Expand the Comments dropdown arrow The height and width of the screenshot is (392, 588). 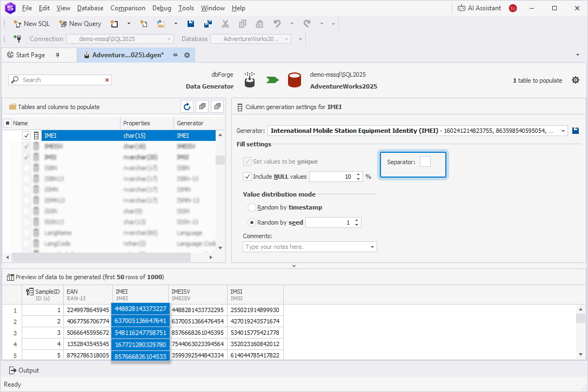372,247
